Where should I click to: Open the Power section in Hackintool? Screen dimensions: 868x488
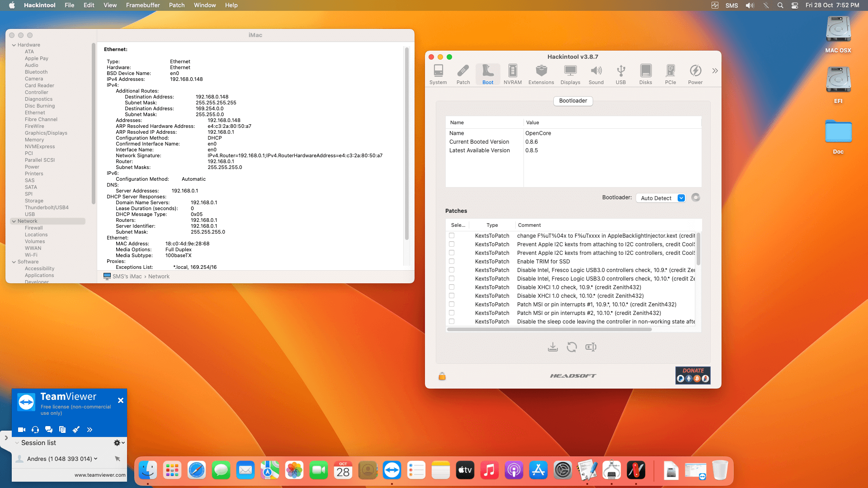pyautogui.click(x=695, y=74)
